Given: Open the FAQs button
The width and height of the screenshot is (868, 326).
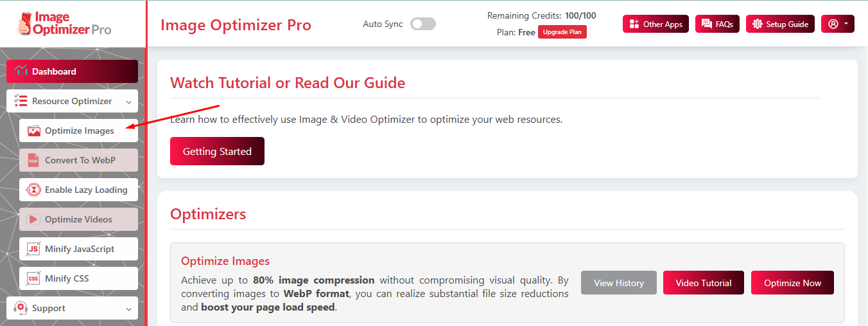Looking at the screenshot, I should 717,24.
